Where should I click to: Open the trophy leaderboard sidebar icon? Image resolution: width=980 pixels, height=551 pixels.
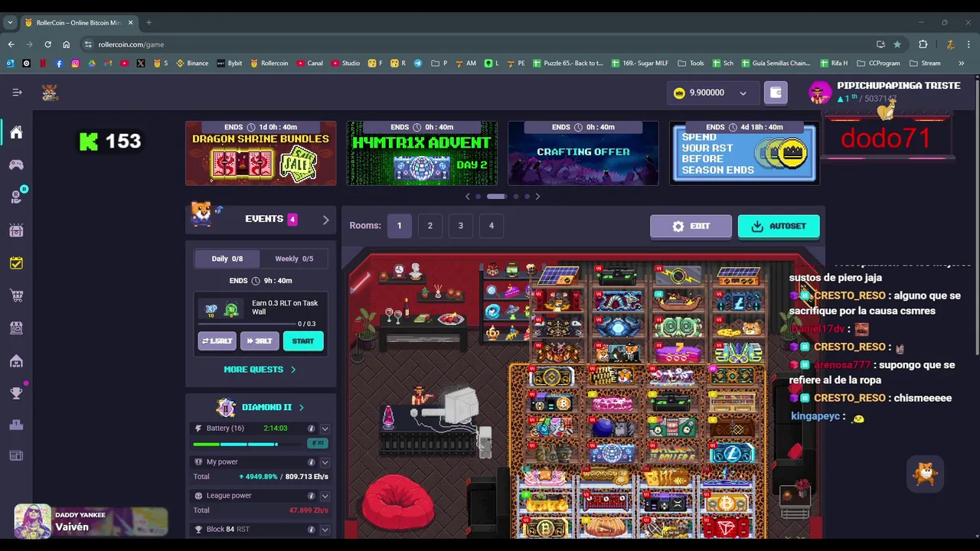tap(16, 393)
